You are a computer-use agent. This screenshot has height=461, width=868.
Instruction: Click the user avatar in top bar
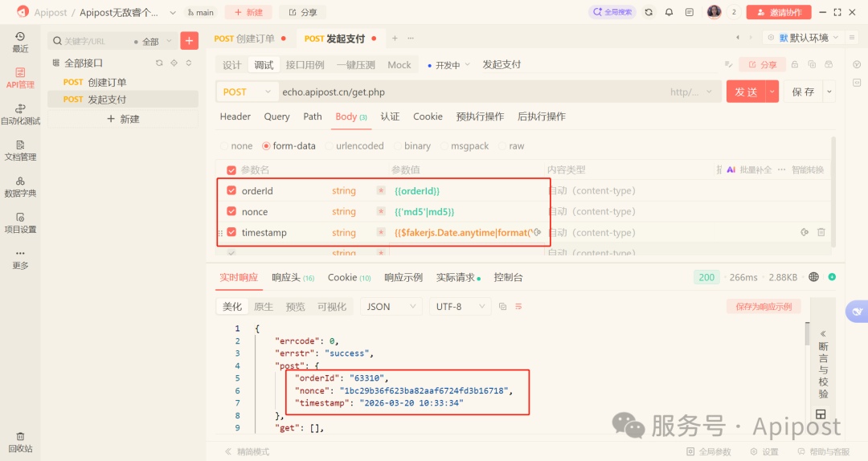[x=714, y=12]
